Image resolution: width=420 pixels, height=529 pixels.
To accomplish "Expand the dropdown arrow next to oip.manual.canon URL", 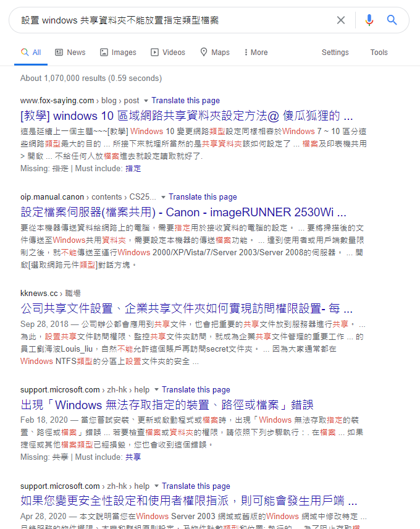I will pos(163,197).
